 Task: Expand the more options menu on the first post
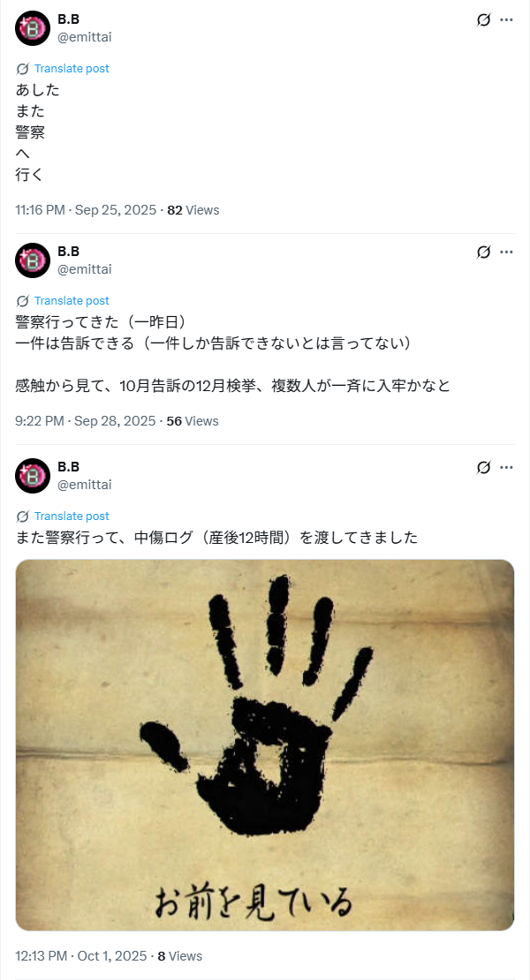[506, 20]
